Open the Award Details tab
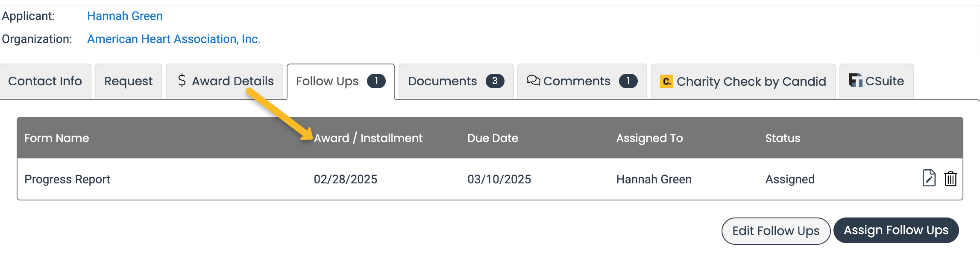 pyautogui.click(x=225, y=81)
